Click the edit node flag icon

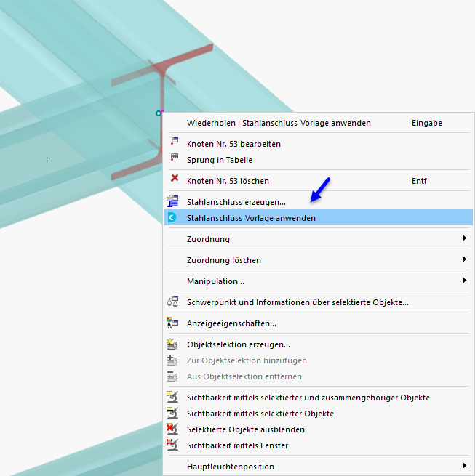pos(175,141)
